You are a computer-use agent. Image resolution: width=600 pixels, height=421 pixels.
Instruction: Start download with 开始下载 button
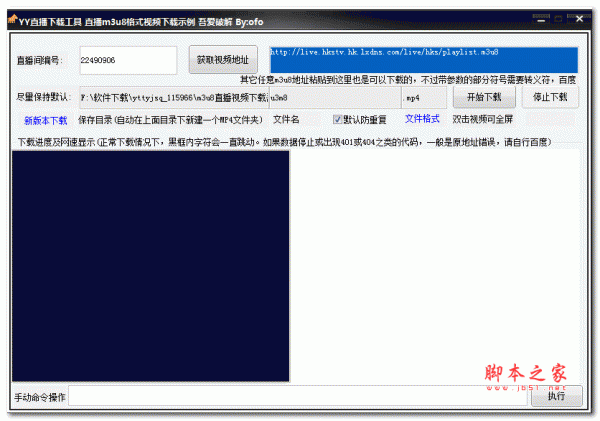[x=484, y=97]
